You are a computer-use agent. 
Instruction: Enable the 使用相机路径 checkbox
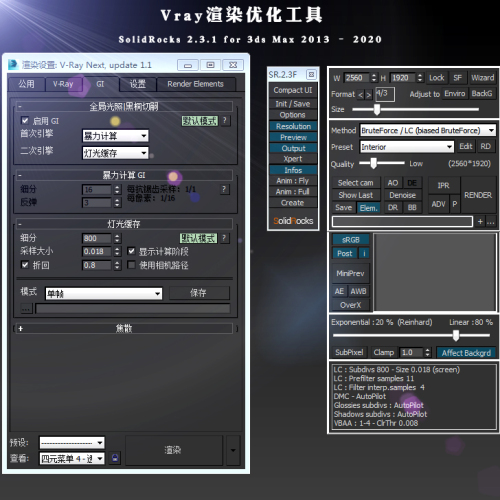click(131, 265)
